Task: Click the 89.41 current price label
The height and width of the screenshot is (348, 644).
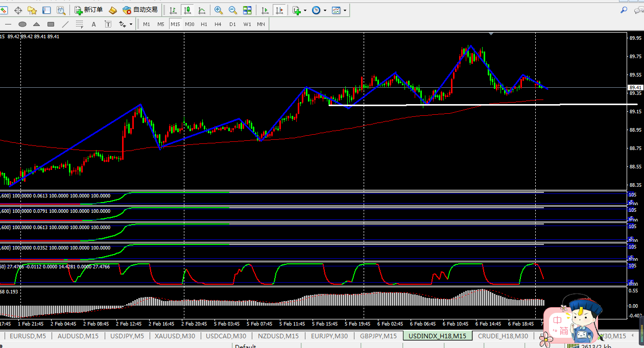Action: click(635, 88)
